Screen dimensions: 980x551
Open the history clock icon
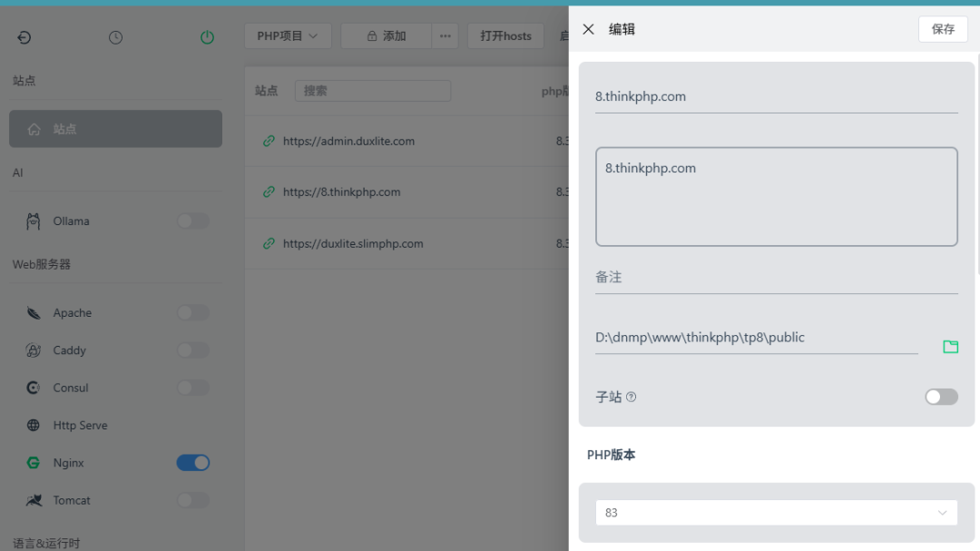coord(115,37)
